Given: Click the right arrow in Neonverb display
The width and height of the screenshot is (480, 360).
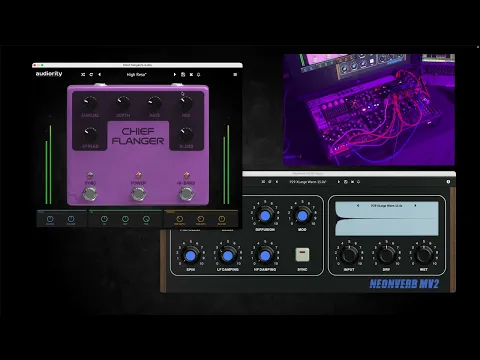Looking at the screenshot, I should [x=415, y=206].
